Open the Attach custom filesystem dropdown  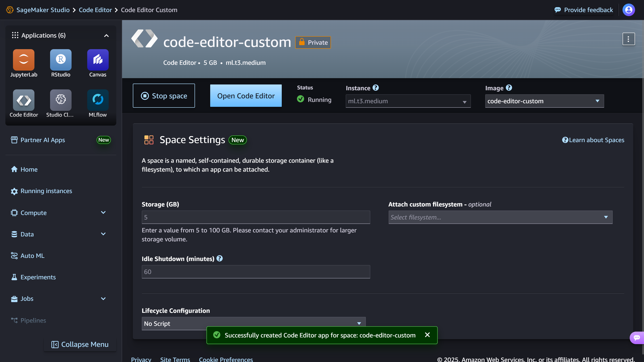pyautogui.click(x=500, y=217)
